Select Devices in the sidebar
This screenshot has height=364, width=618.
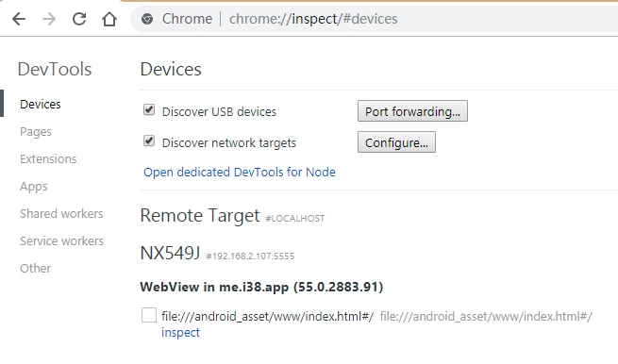point(41,104)
